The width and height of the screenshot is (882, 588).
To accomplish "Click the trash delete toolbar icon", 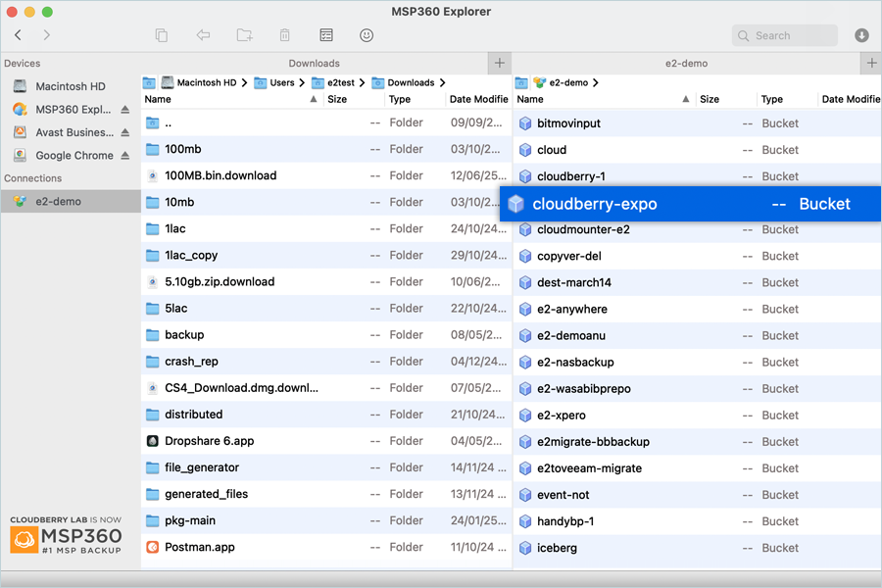I will [284, 35].
